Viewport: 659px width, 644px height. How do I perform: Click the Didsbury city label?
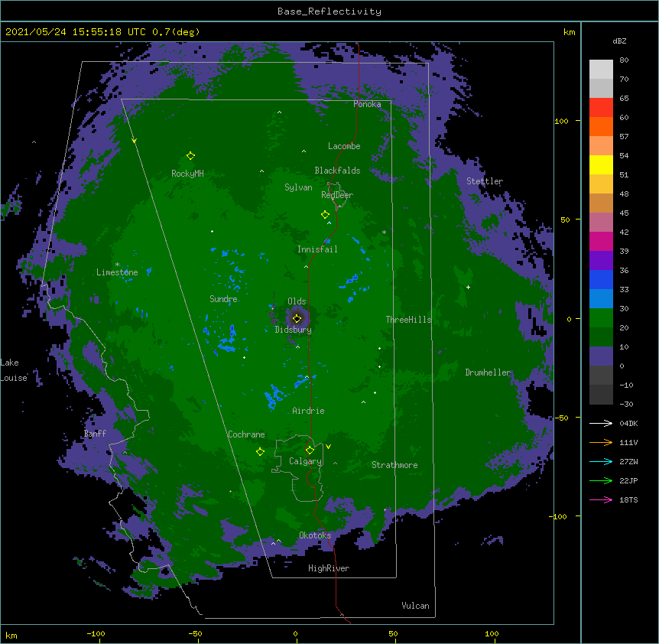293,330
